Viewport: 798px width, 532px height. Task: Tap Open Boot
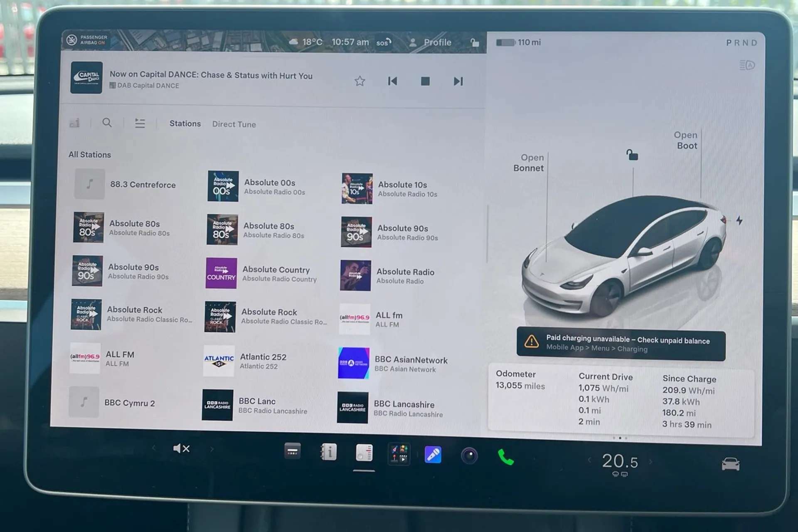pyautogui.click(x=686, y=140)
